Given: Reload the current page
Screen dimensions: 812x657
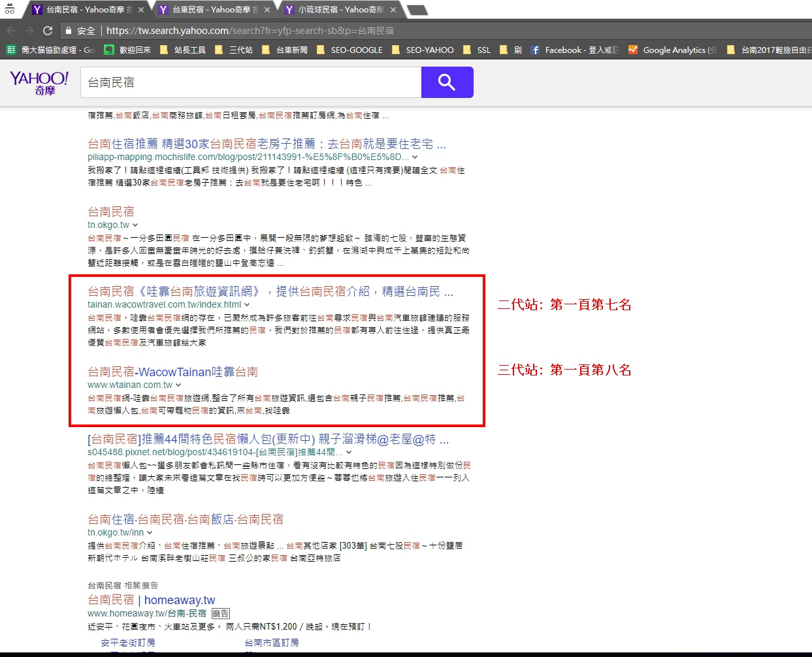Looking at the screenshot, I should (48, 31).
